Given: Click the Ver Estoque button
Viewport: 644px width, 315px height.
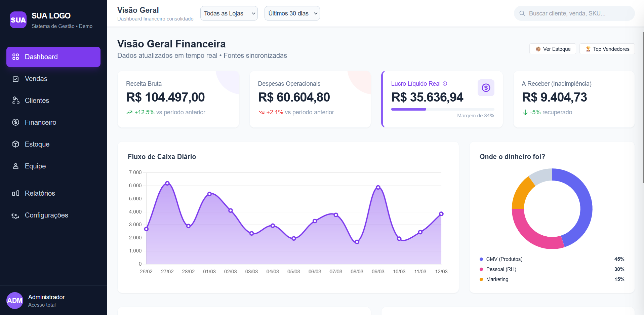Looking at the screenshot, I should point(553,49).
